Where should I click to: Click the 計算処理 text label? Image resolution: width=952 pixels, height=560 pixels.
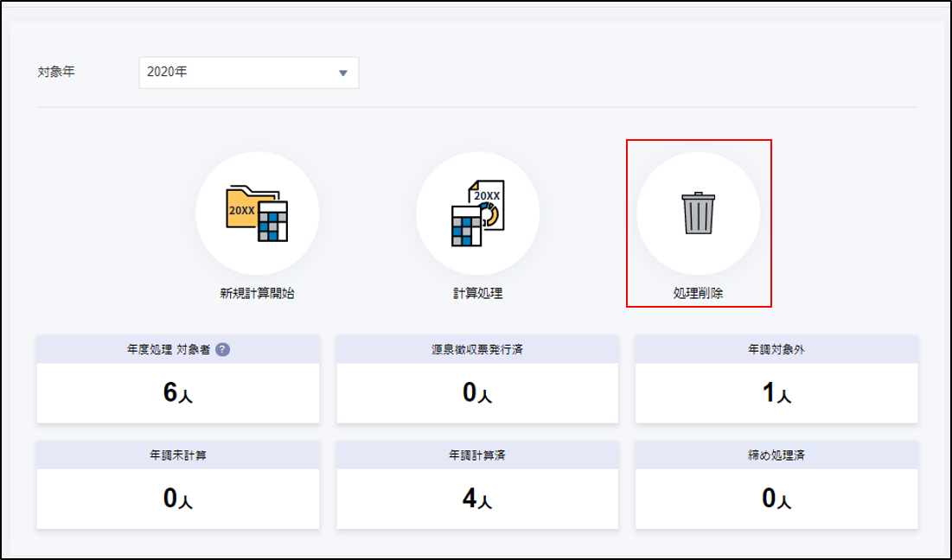click(477, 293)
